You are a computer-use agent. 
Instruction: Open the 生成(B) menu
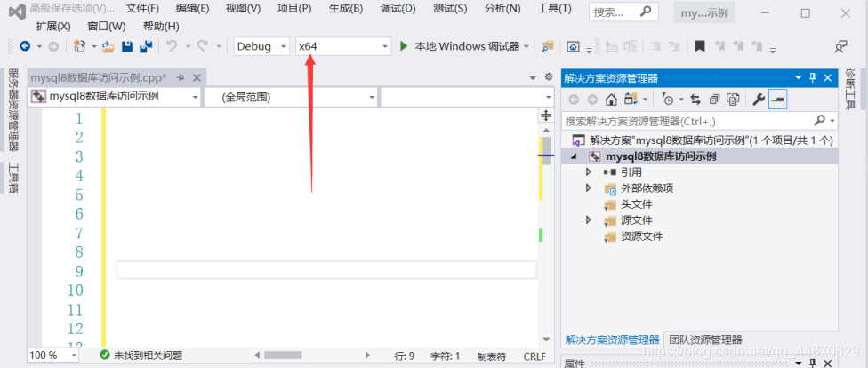click(346, 9)
